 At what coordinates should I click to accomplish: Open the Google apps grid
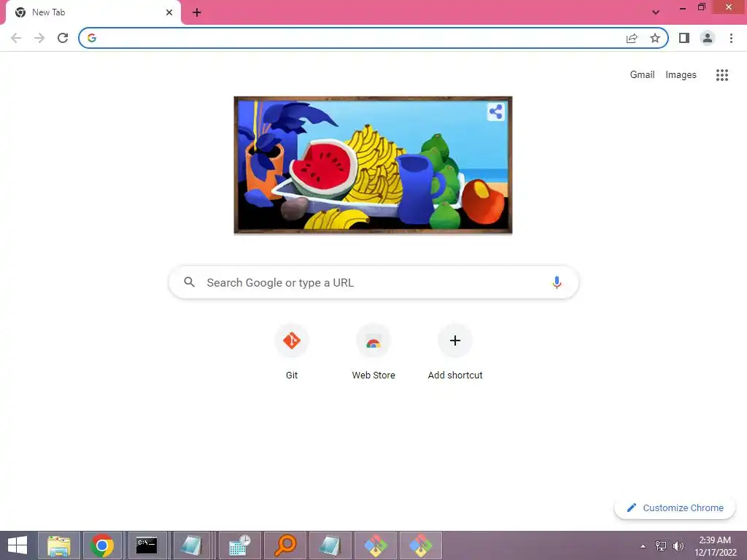tap(722, 75)
